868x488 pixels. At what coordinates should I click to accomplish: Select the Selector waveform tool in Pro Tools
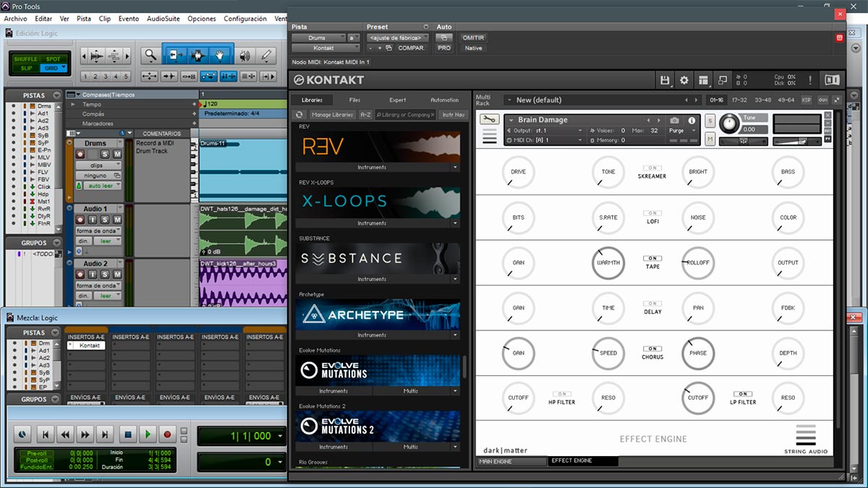[x=197, y=55]
